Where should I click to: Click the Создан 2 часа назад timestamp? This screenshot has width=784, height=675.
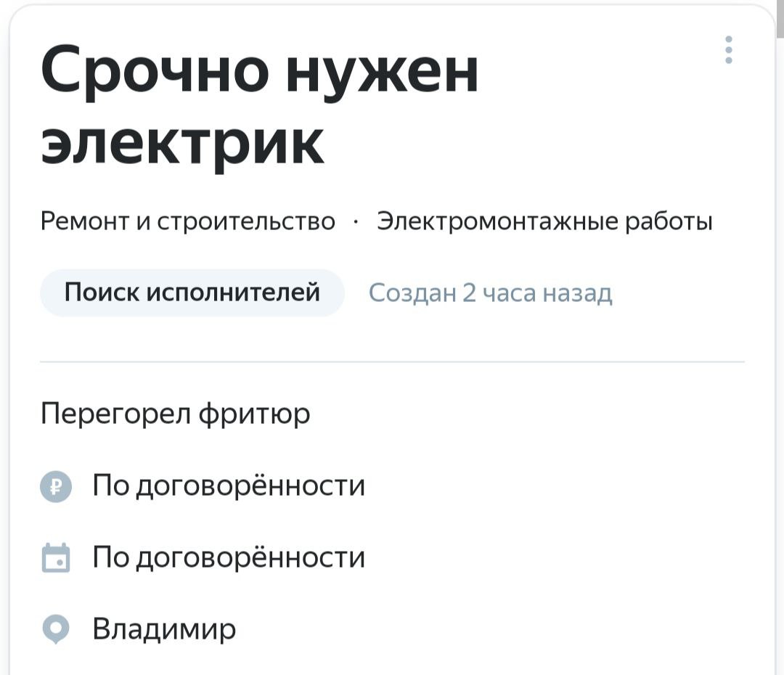pos(490,293)
